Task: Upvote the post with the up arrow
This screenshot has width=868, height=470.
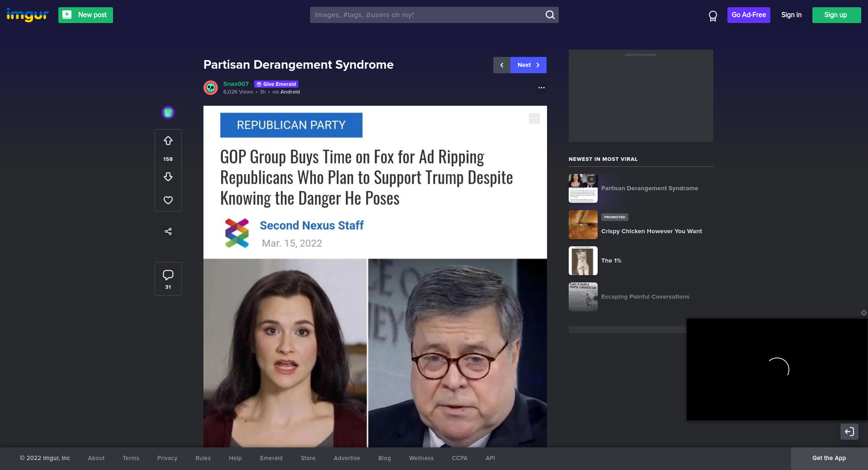Action: pos(168,141)
